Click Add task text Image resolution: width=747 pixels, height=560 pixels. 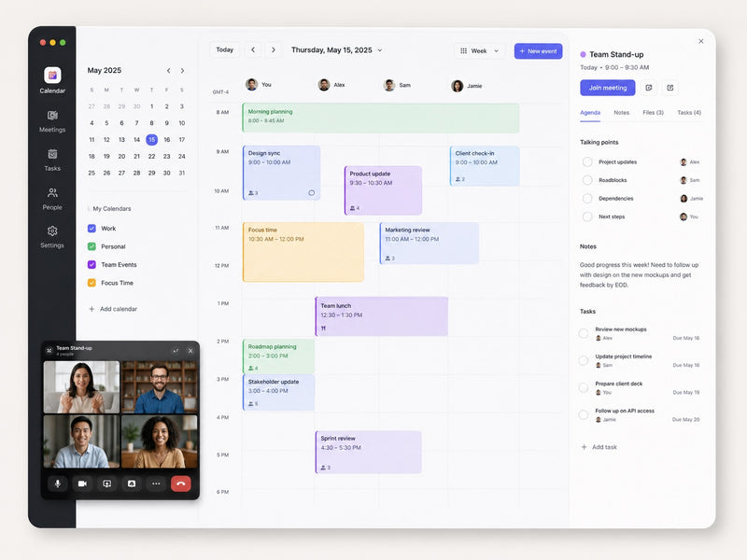point(604,447)
